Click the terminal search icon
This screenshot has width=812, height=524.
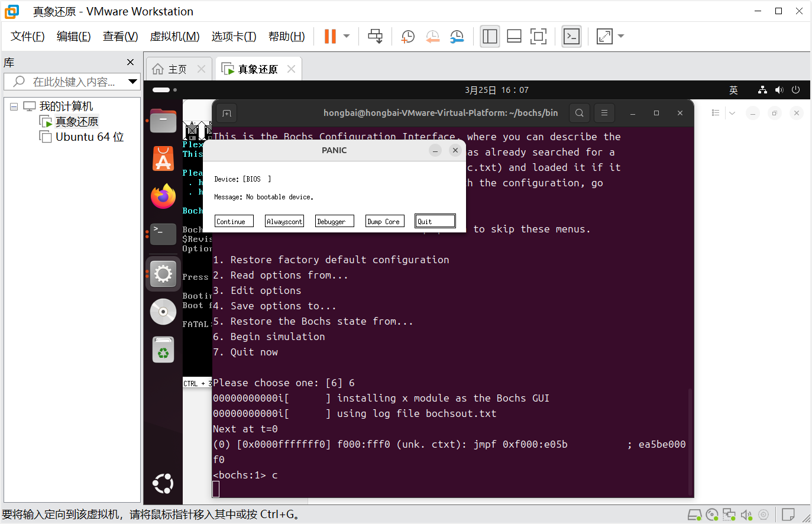tap(580, 112)
